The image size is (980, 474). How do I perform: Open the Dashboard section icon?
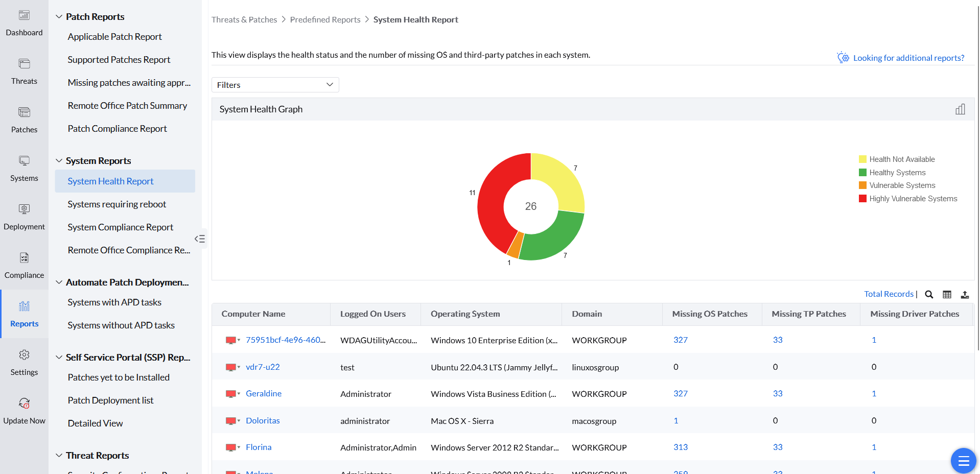click(x=24, y=16)
